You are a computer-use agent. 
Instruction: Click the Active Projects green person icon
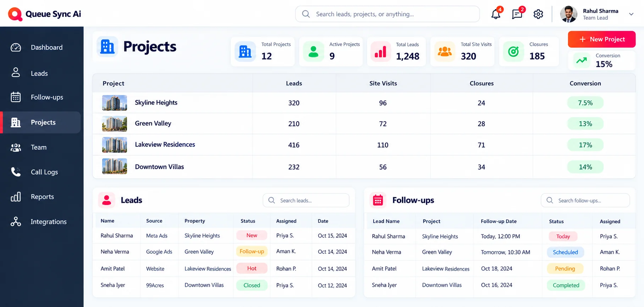313,52
